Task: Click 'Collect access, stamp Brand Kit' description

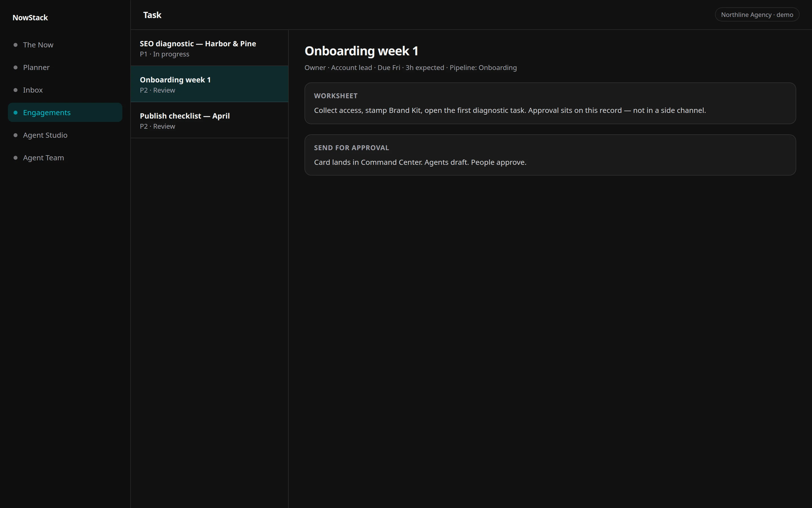Action: coord(510,110)
